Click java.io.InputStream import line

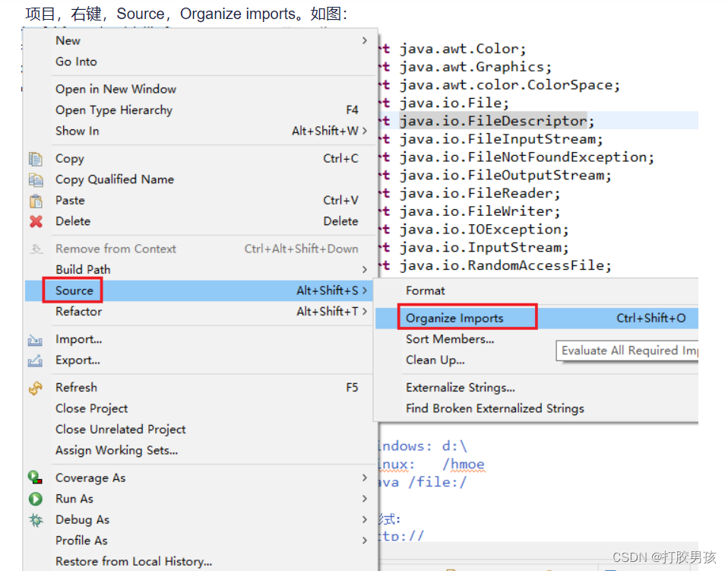click(484, 248)
